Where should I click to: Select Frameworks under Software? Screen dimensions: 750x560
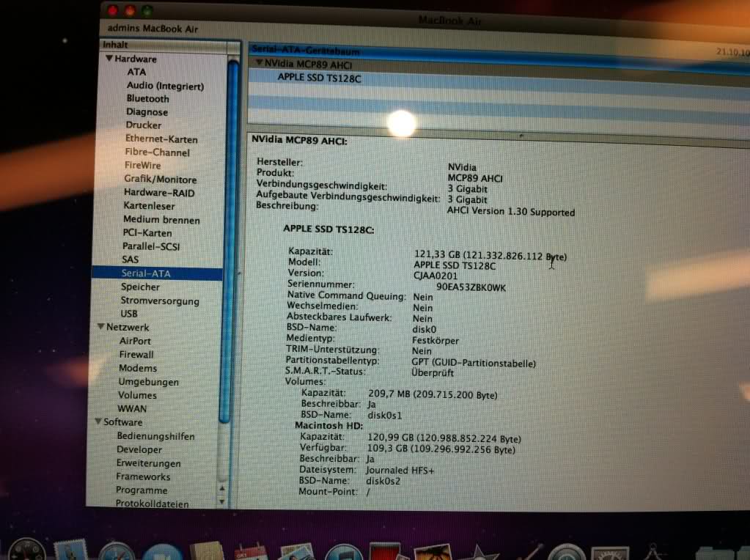143,476
